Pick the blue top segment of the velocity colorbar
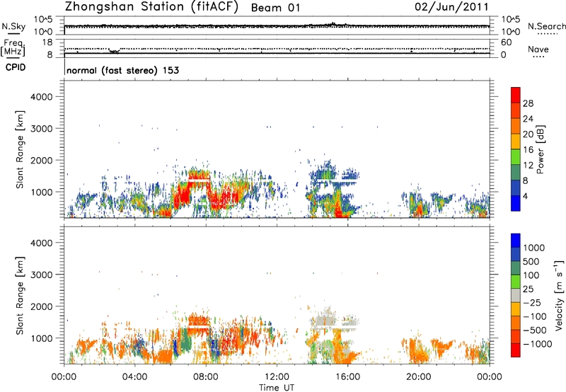 [516, 241]
